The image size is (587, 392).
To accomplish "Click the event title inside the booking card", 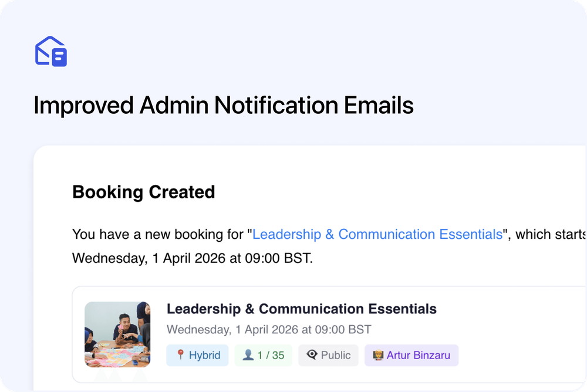I will click(x=302, y=309).
